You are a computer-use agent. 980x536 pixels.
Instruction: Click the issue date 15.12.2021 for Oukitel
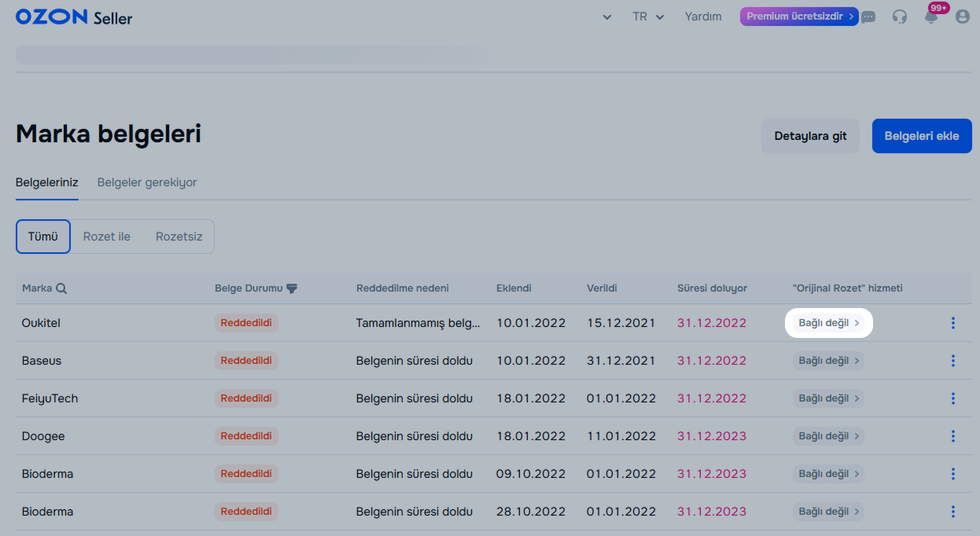click(x=621, y=323)
